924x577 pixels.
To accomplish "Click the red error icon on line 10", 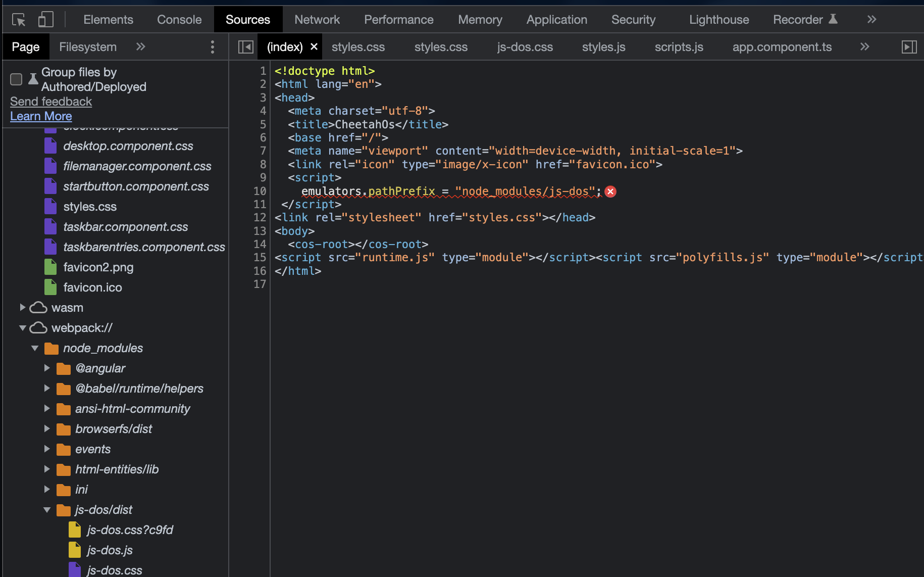I will (610, 191).
